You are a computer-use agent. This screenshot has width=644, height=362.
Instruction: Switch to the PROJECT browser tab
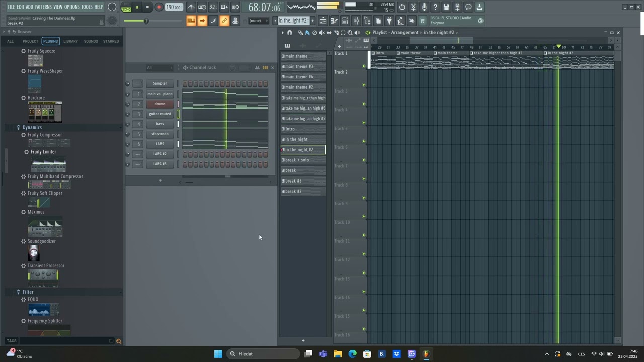30,41
